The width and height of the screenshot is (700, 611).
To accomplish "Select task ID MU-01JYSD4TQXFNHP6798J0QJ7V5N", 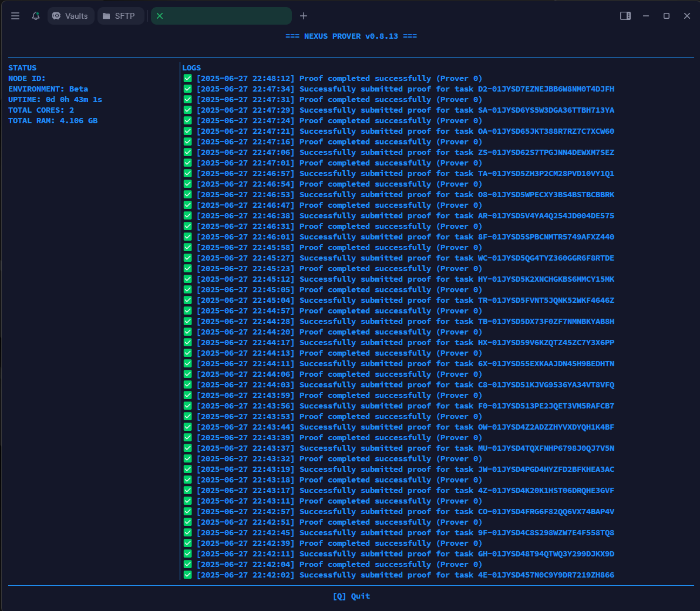I will 546,448.
